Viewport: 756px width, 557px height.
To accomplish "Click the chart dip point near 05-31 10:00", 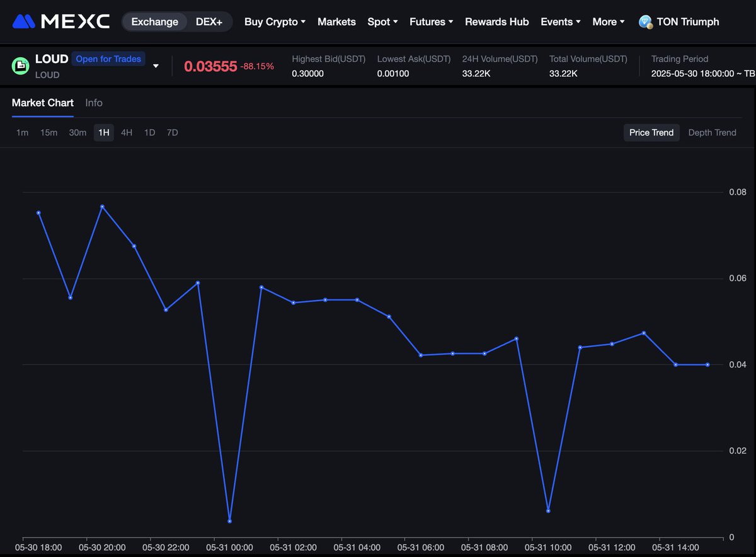I will click(548, 510).
